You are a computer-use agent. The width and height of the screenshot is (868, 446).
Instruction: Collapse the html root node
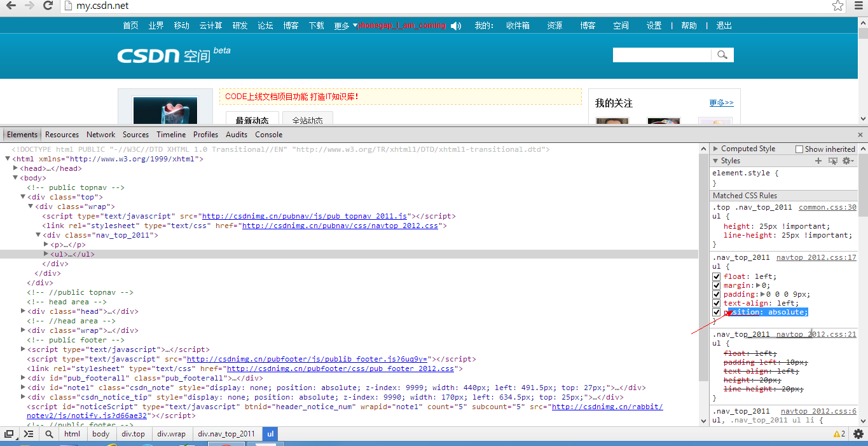(x=8, y=159)
